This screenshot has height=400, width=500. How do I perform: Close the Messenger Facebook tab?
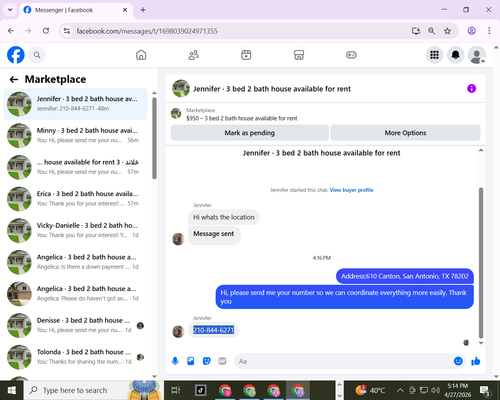tap(125, 10)
